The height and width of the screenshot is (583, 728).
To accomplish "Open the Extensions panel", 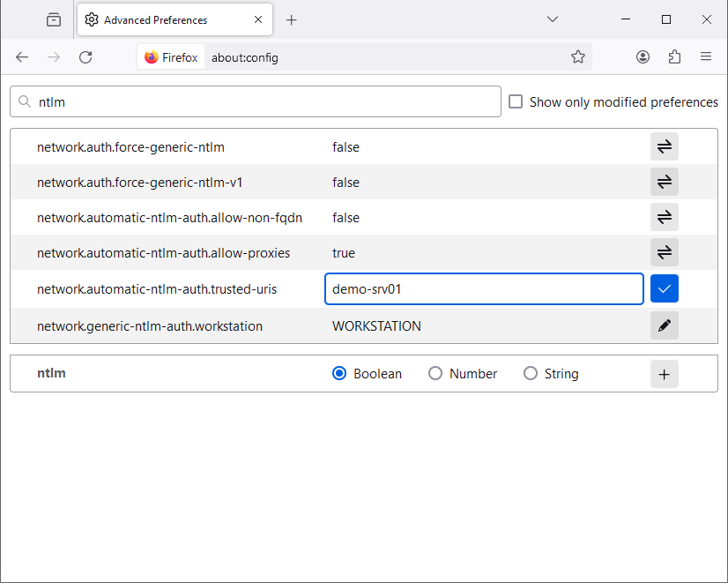I will pos(674,57).
